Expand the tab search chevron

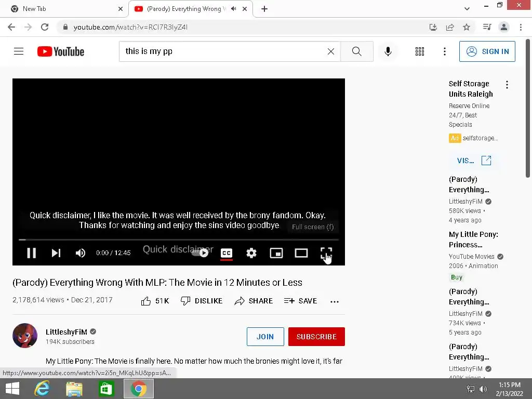click(x=467, y=9)
